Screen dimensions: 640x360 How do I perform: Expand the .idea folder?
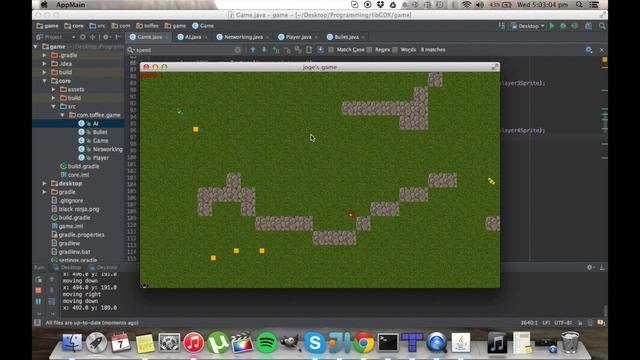[x=44, y=64]
